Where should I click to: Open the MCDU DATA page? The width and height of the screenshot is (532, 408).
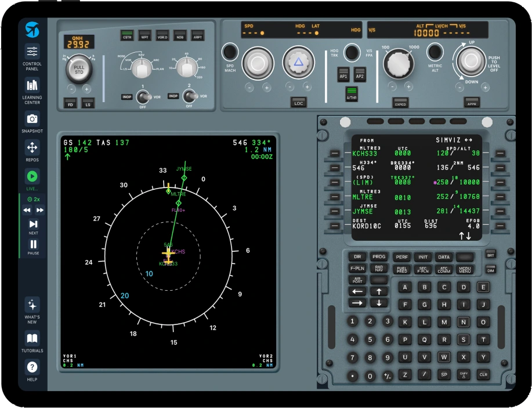pyautogui.click(x=444, y=257)
